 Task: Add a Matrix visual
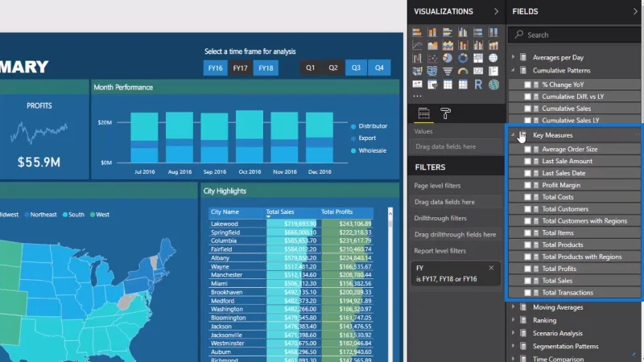(463, 84)
